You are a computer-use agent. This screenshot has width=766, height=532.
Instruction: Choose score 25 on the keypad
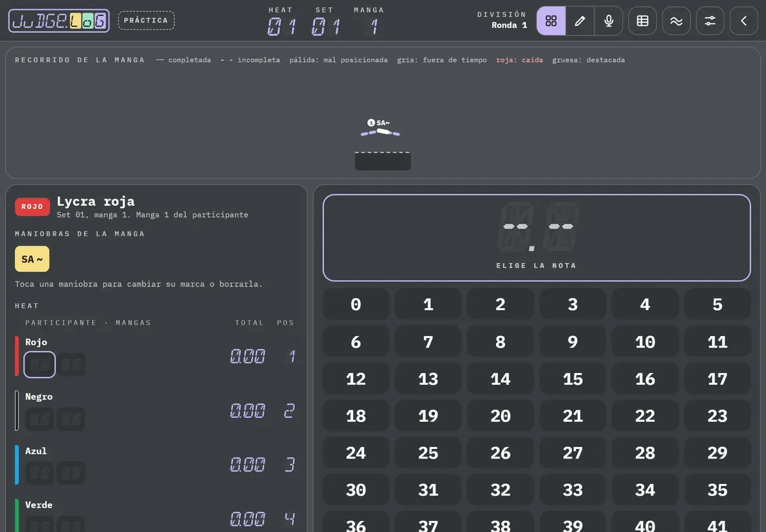[428, 453]
